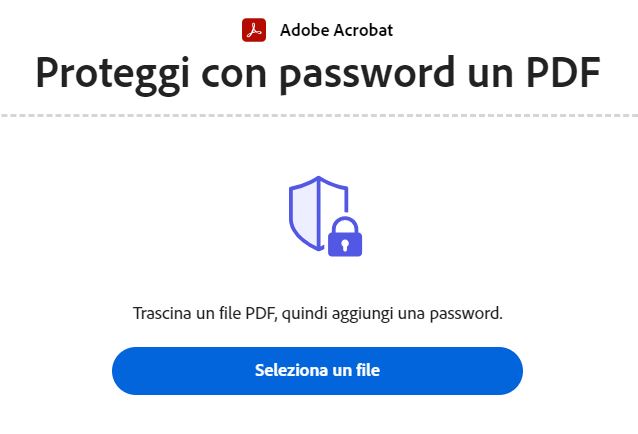Click the purple padlock icon

click(x=345, y=236)
